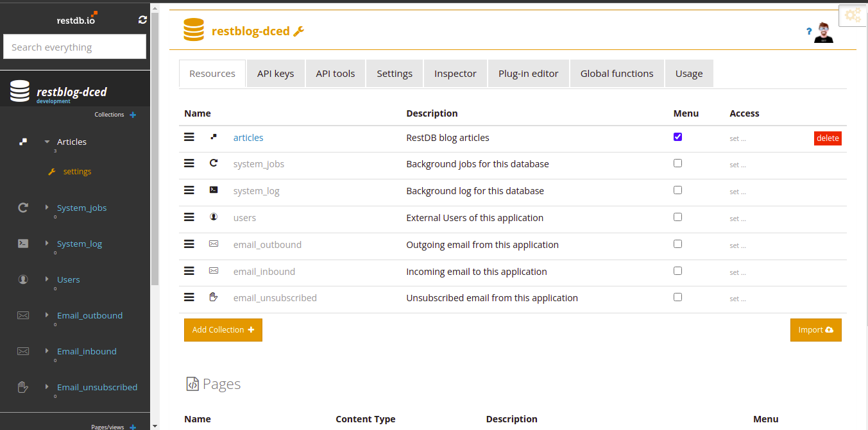Image resolution: width=868 pixels, height=430 pixels.
Task: Open the API tools tab
Action: (x=336, y=74)
